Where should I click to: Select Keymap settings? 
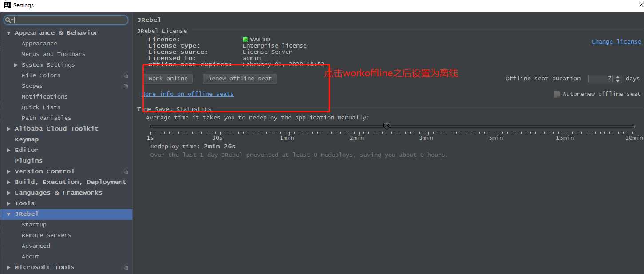point(27,139)
